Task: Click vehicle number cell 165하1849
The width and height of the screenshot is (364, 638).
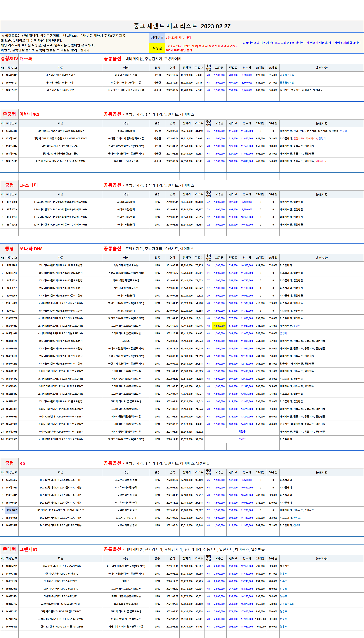Action: (11, 75)
